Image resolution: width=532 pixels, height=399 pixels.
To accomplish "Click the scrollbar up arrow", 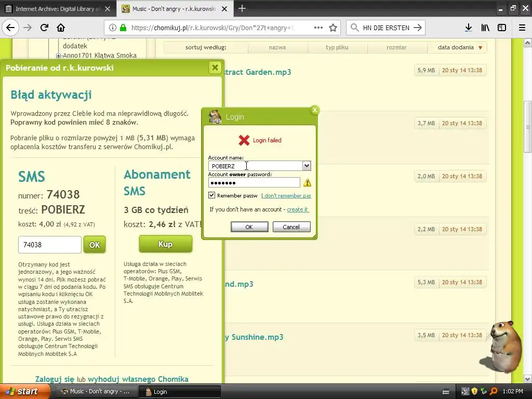I will pyautogui.click(x=528, y=43).
